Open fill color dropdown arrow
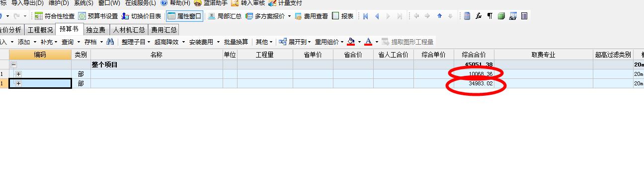The width and height of the screenshot is (644, 191). coord(359,42)
